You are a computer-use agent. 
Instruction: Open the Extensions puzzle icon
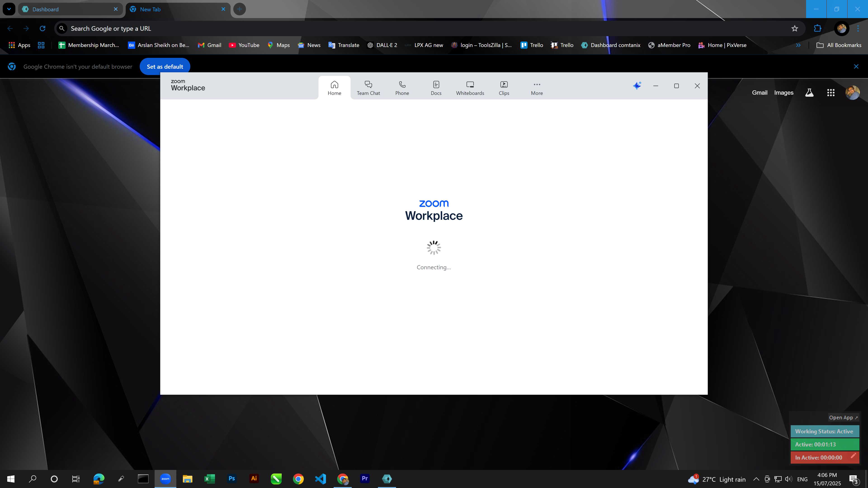click(817, 28)
